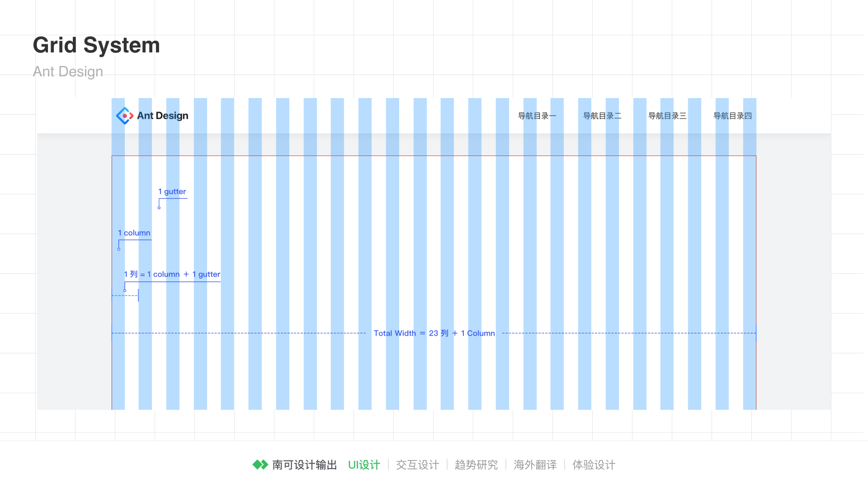Select the 导航目录四 navigation item

pyautogui.click(x=732, y=116)
